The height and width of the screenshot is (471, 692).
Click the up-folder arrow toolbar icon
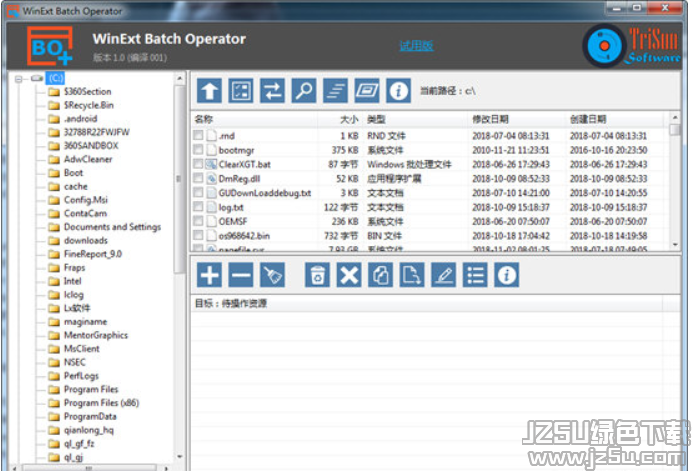click(x=209, y=91)
